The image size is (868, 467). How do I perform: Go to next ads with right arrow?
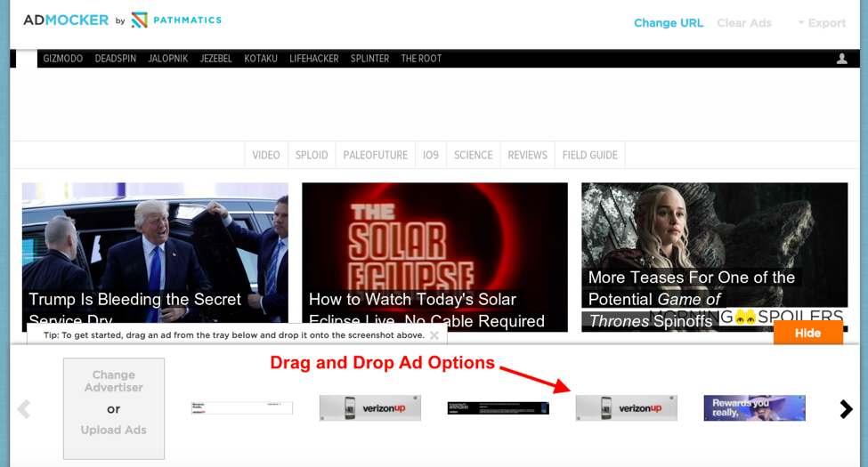click(846, 409)
